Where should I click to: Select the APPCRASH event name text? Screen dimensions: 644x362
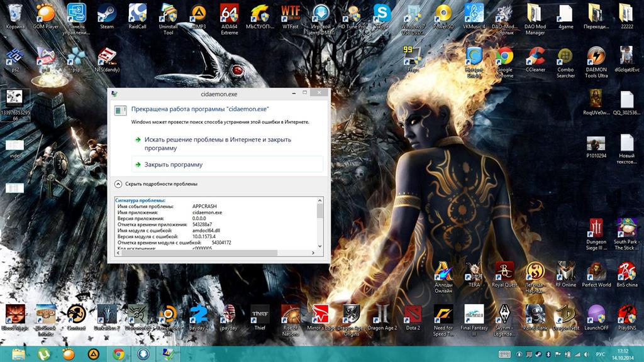coord(204,206)
